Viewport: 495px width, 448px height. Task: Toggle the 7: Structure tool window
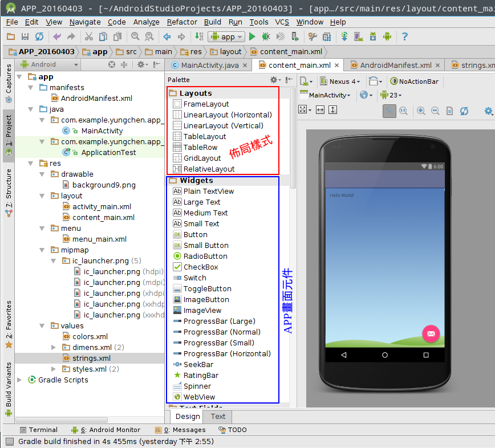(x=9, y=193)
